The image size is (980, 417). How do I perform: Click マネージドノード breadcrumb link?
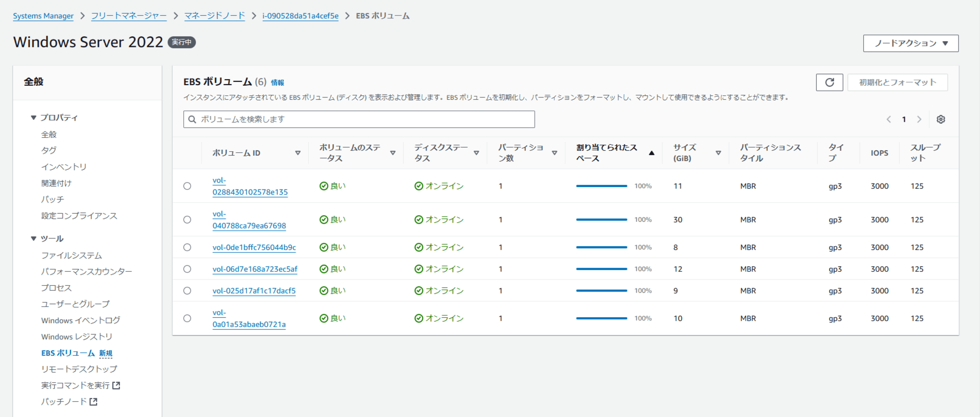(x=215, y=16)
